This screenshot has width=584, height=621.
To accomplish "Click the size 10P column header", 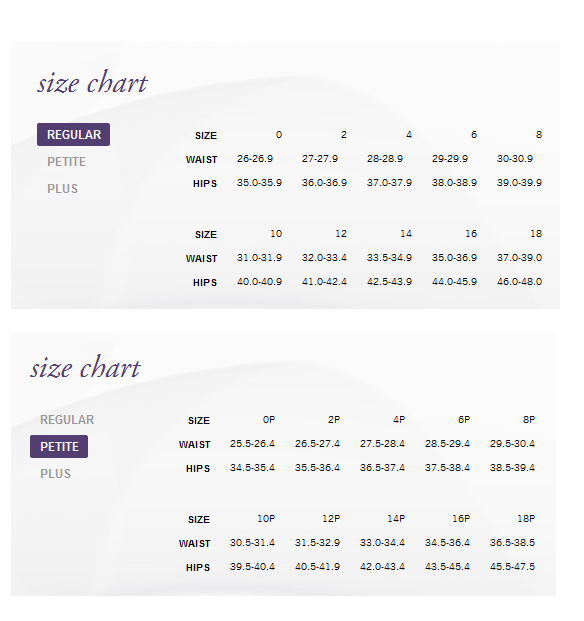I will coord(266,518).
